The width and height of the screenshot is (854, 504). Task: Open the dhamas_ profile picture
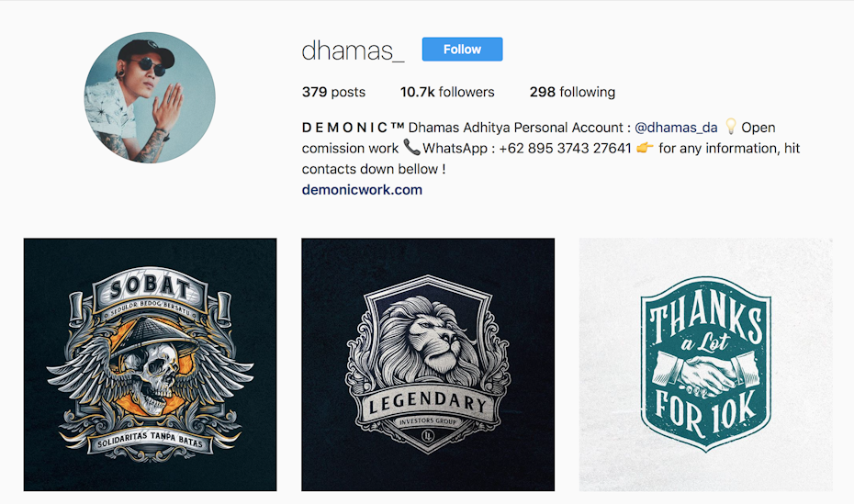[150, 97]
